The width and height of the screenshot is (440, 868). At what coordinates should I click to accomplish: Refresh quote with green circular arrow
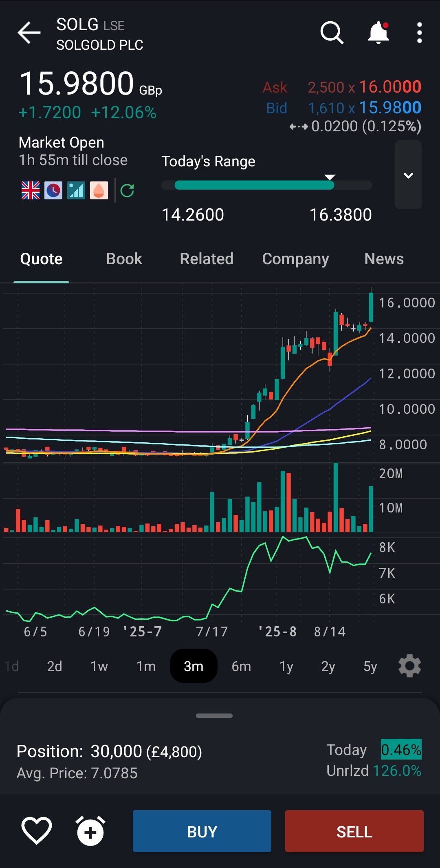(x=127, y=190)
